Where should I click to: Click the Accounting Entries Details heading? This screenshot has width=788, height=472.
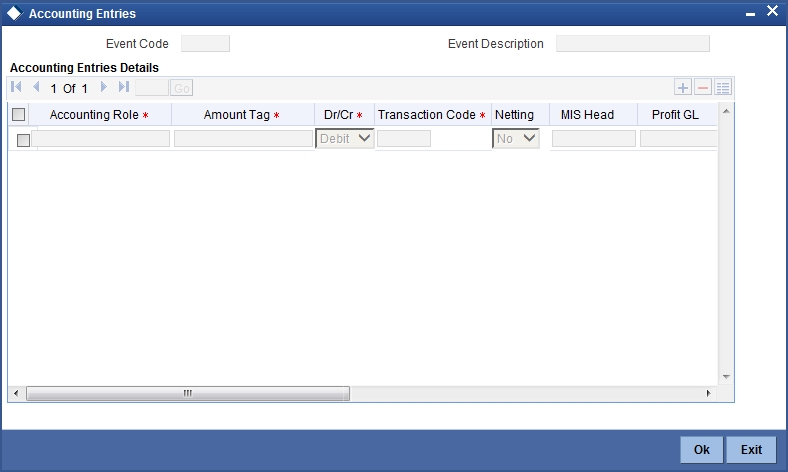coord(84,68)
